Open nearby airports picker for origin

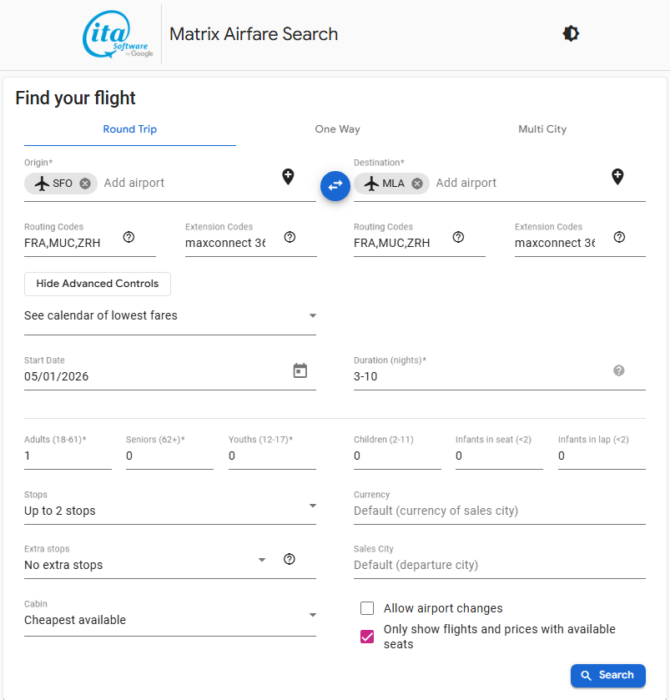point(288,177)
